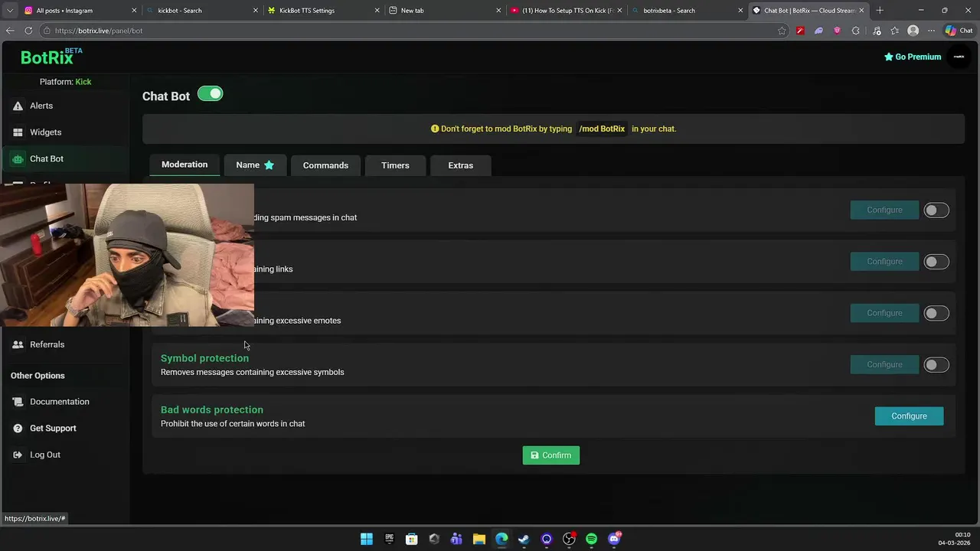Click the green Confirm button
This screenshot has height=551, width=980.
[551, 455]
